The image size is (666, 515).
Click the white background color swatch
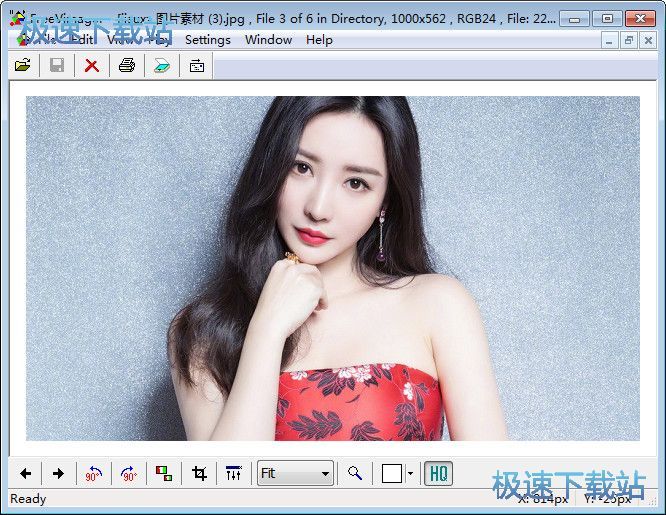[392, 473]
